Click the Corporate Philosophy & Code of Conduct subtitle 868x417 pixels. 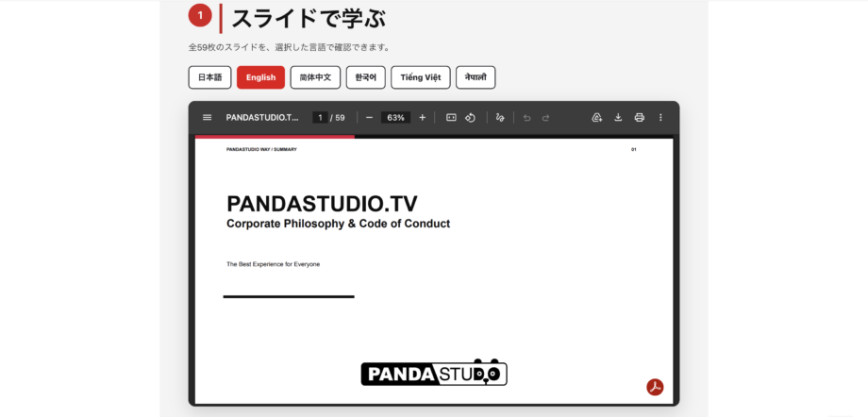(338, 224)
